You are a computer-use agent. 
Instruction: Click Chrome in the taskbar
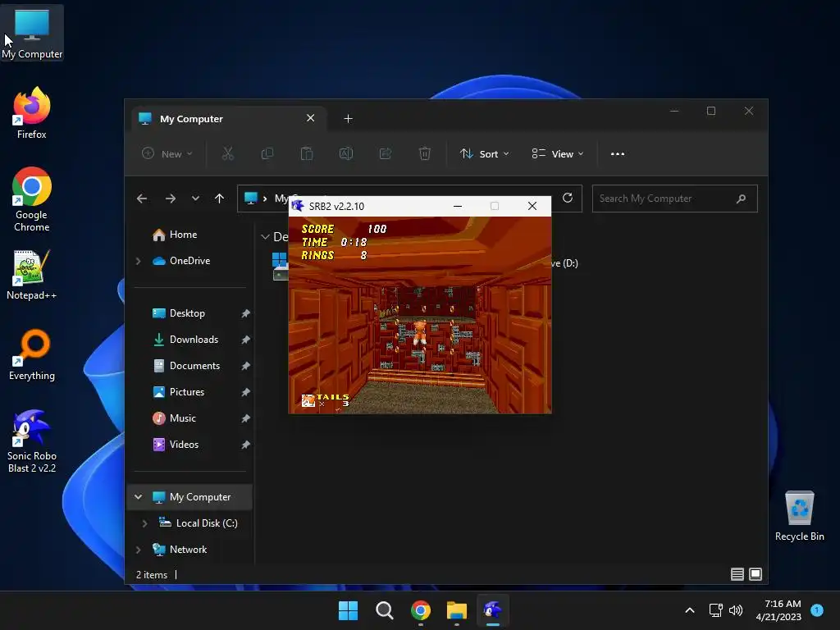tap(421, 610)
